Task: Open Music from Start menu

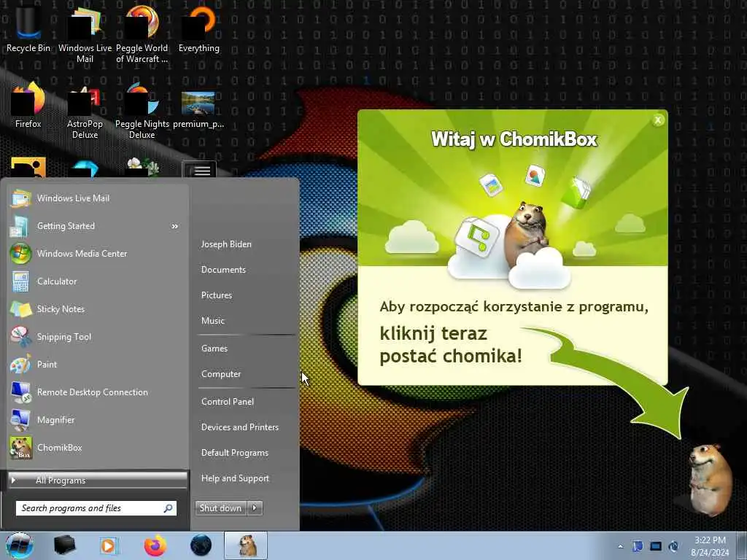Action: (213, 321)
